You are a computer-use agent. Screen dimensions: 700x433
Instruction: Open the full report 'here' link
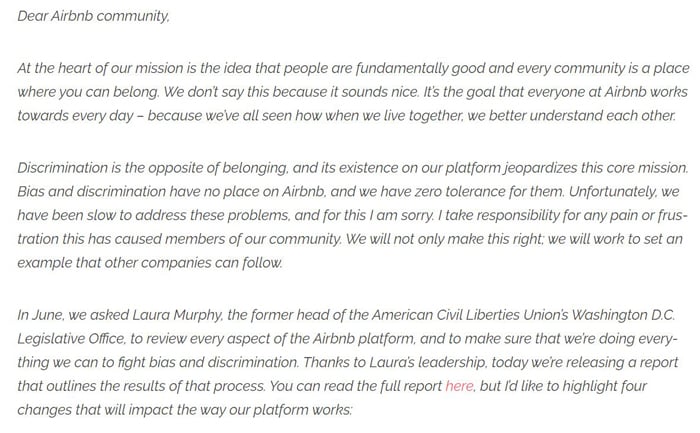[x=459, y=386]
